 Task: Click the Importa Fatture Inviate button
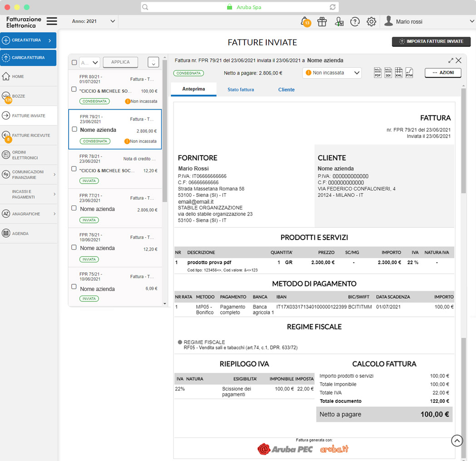click(431, 41)
